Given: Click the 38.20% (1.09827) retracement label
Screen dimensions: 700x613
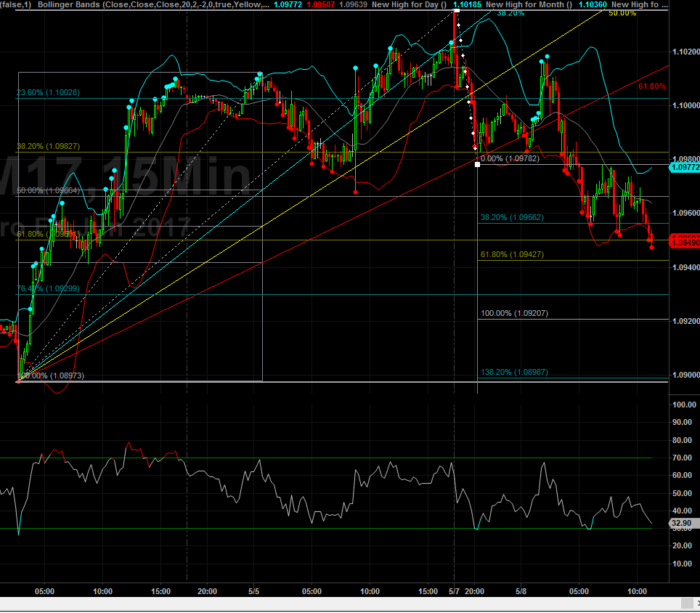Looking at the screenshot, I should coord(49,146).
